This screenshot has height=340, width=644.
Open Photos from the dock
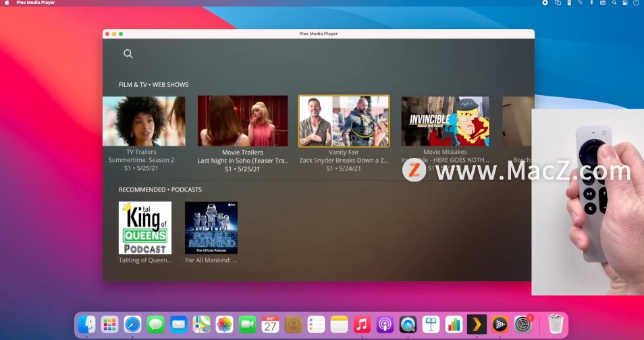[224, 324]
